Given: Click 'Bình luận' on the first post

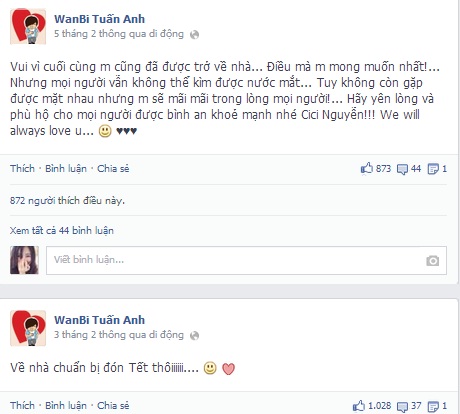Looking at the screenshot, I should (66, 168).
